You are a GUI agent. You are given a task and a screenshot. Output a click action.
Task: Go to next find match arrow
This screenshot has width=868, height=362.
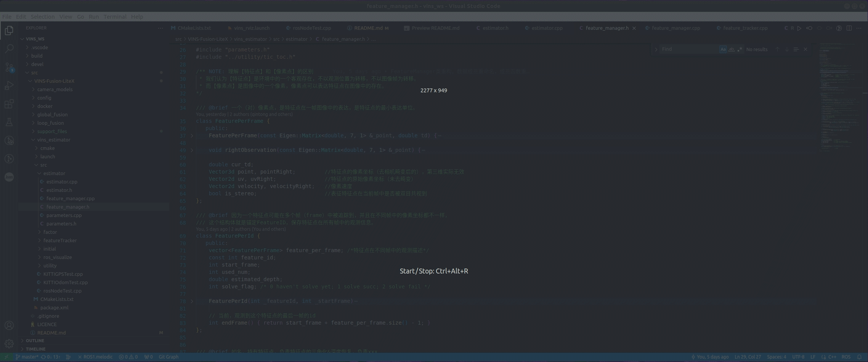tap(787, 49)
